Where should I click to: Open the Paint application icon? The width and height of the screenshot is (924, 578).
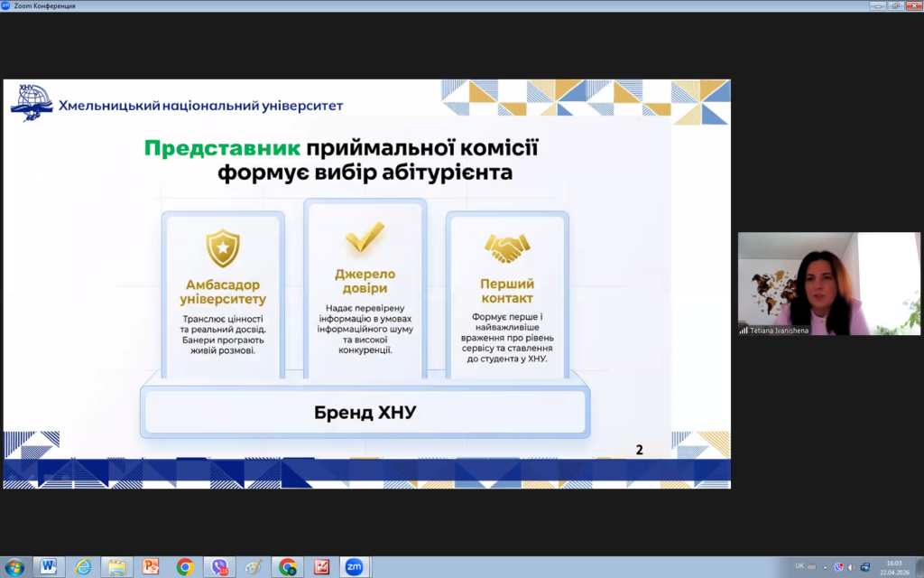254,567
